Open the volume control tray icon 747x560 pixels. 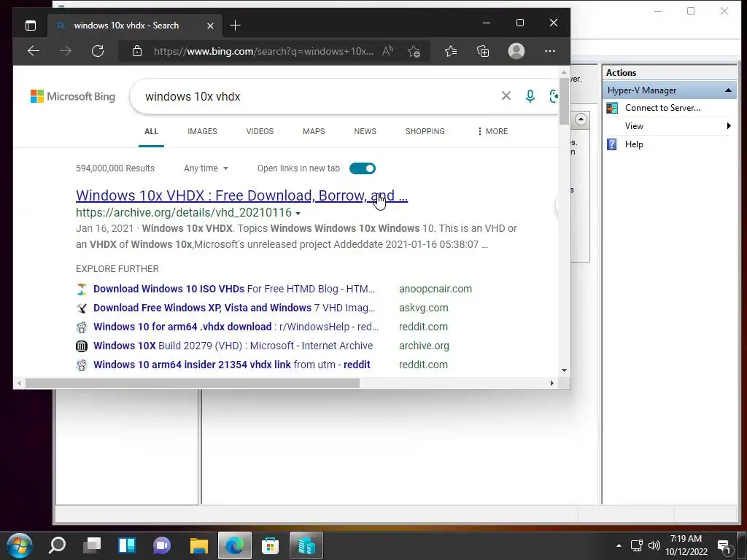click(654, 545)
